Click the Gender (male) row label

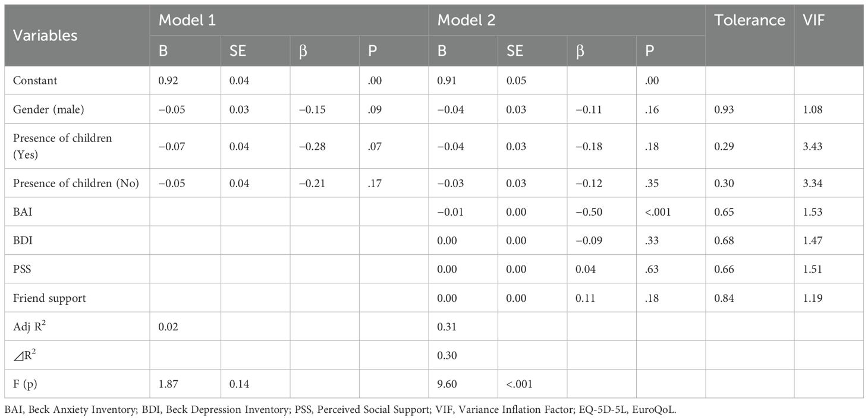tap(48, 109)
